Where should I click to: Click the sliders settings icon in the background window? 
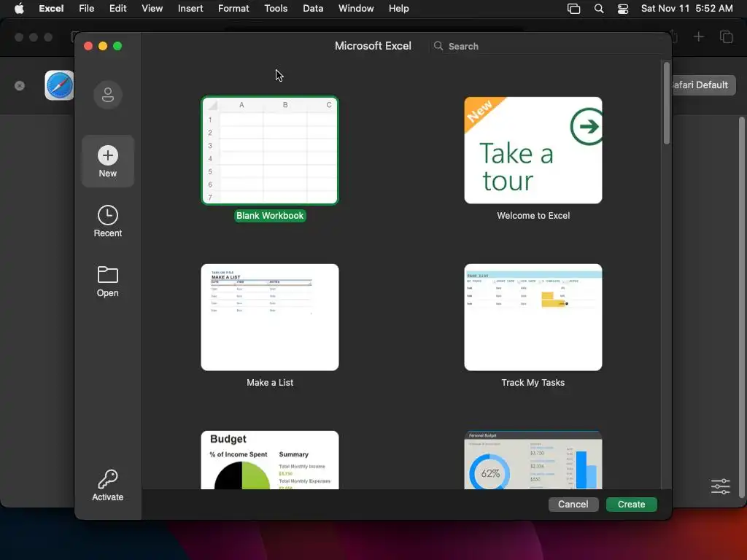[x=720, y=486]
